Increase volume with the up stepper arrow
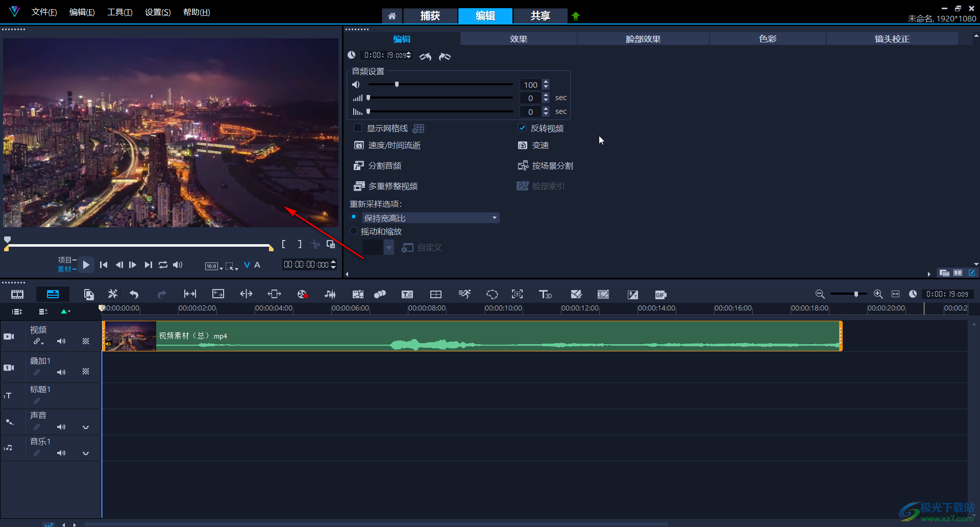 click(x=546, y=82)
